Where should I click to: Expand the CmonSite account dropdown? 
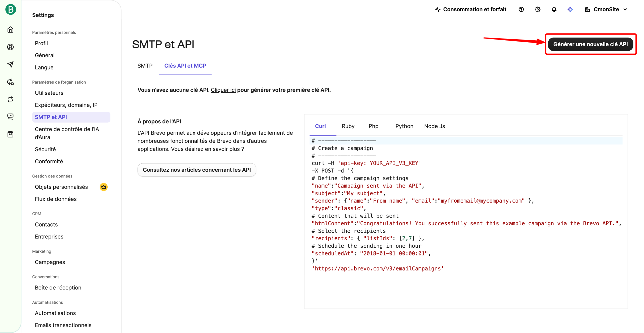point(606,10)
